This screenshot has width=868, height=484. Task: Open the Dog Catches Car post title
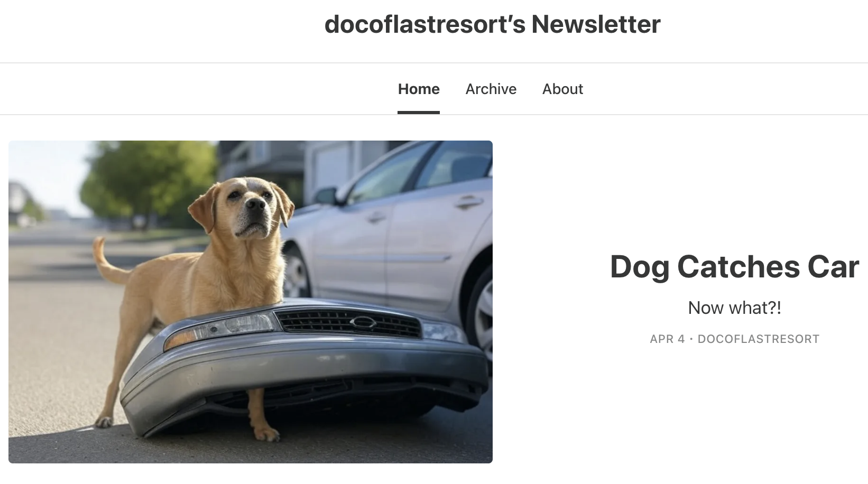click(x=734, y=267)
